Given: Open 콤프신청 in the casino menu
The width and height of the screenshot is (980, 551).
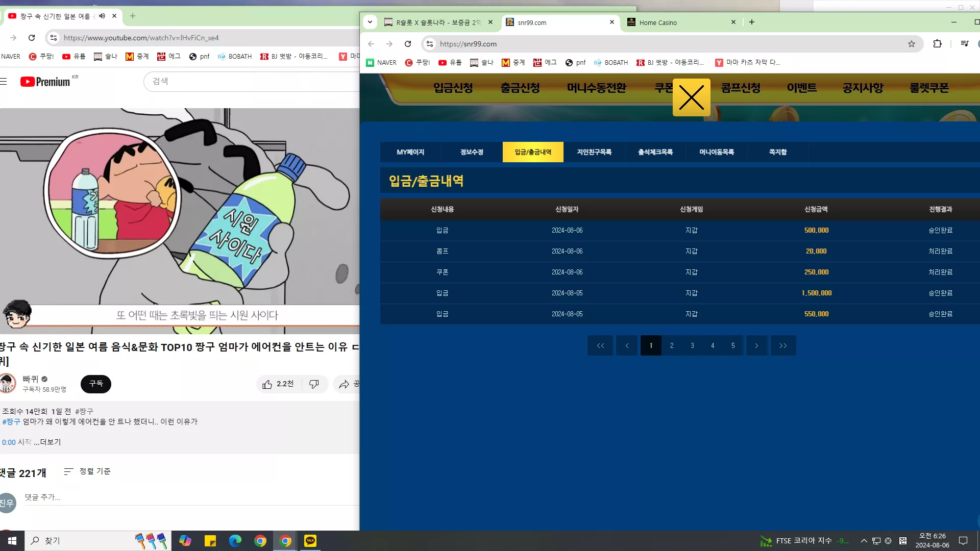Looking at the screenshot, I should click(741, 88).
